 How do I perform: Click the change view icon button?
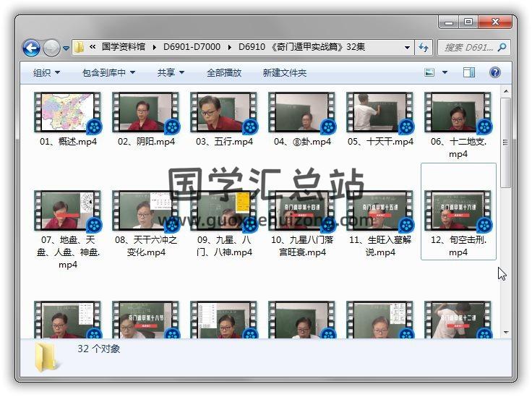coord(429,72)
